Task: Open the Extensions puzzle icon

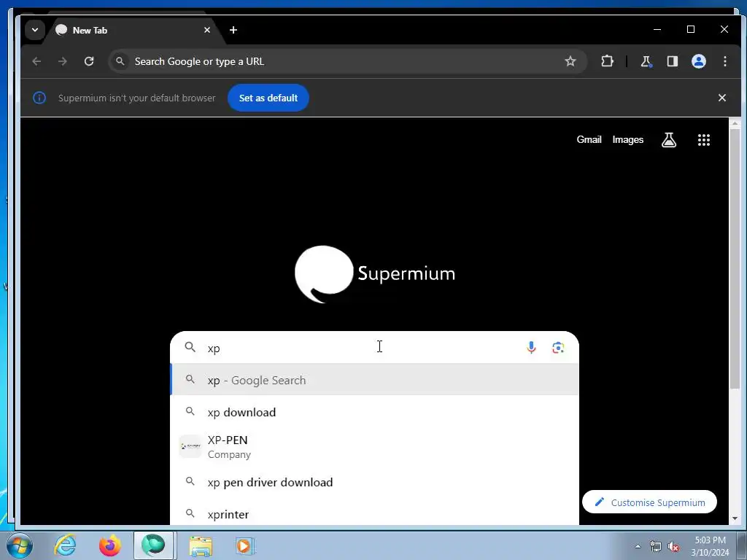Action: 607,61
